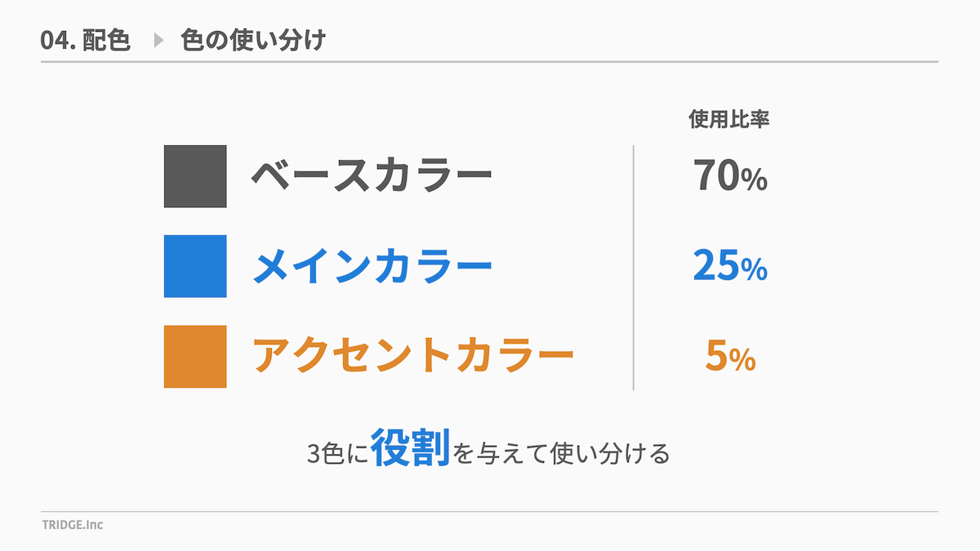Select the 25% ratio value
This screenshot has height=551, width=980.
(730, 266)
